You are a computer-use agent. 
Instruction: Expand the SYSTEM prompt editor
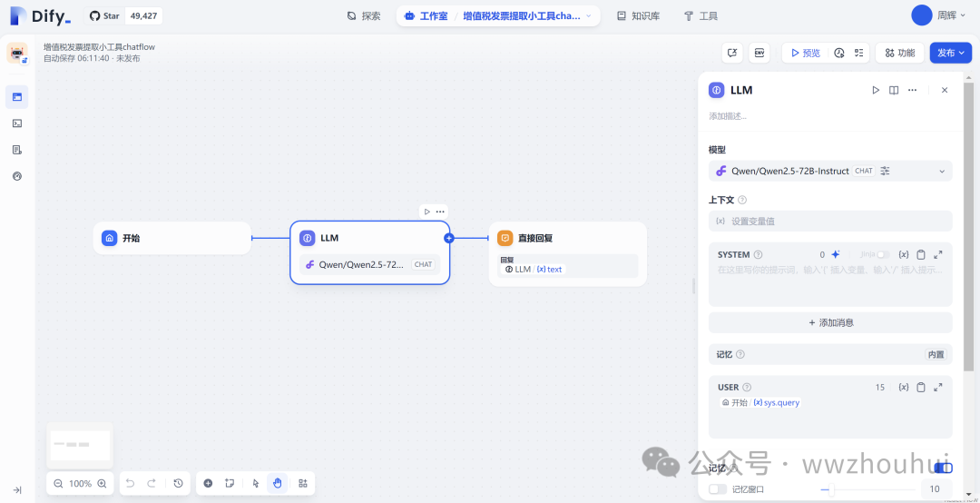[x=938, y=254]
